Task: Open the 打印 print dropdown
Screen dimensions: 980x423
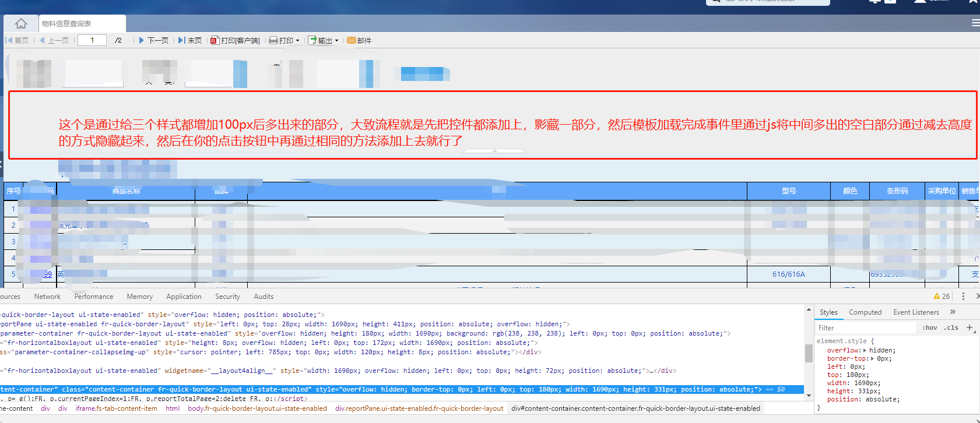Action: (x=284, y=40)
